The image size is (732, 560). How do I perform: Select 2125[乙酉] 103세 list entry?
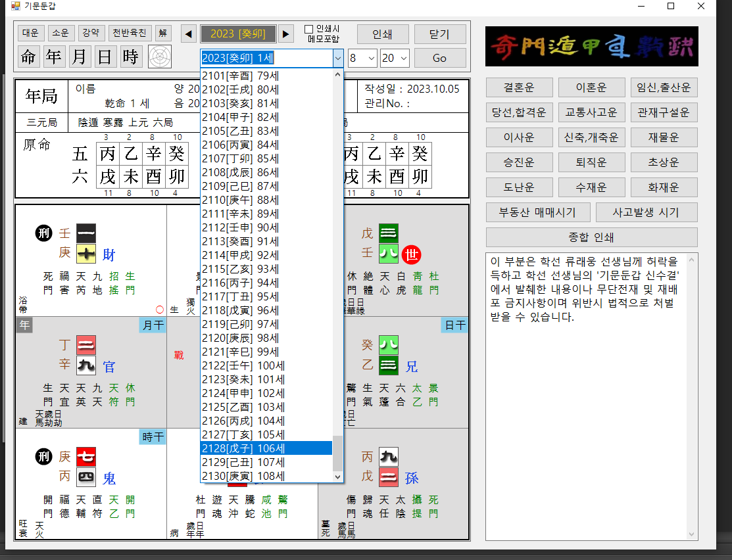pyautogui.click(x=266, y=408)
